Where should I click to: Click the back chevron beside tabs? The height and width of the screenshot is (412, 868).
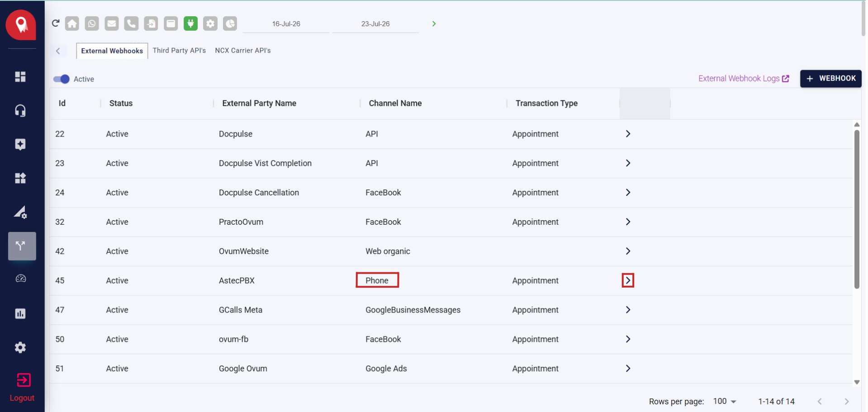[58, 51]
